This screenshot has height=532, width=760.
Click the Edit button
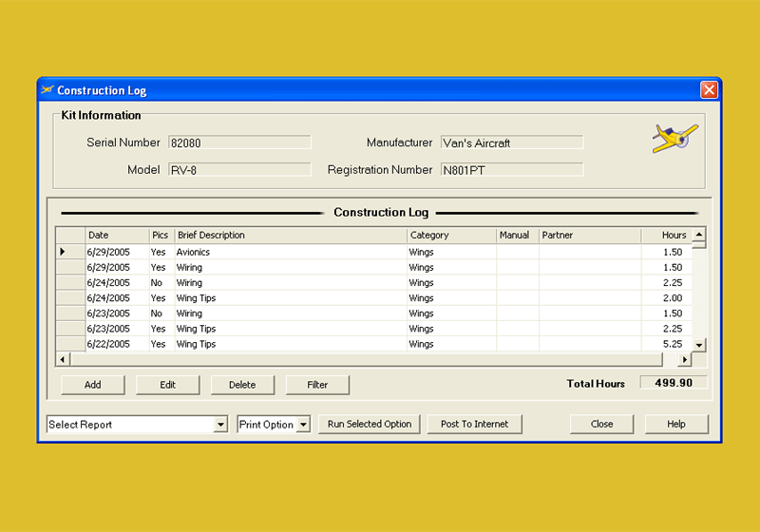[168, 385]
